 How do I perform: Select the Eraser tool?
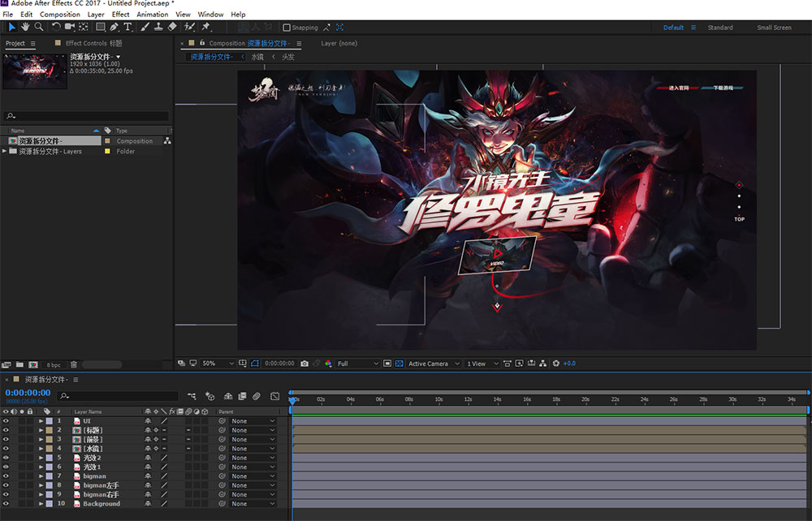click(172, 27)
